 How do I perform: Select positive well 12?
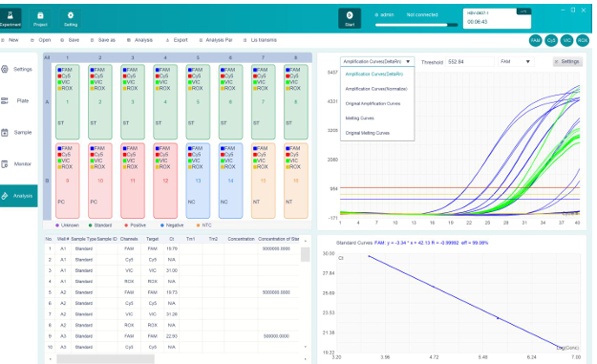165,181
